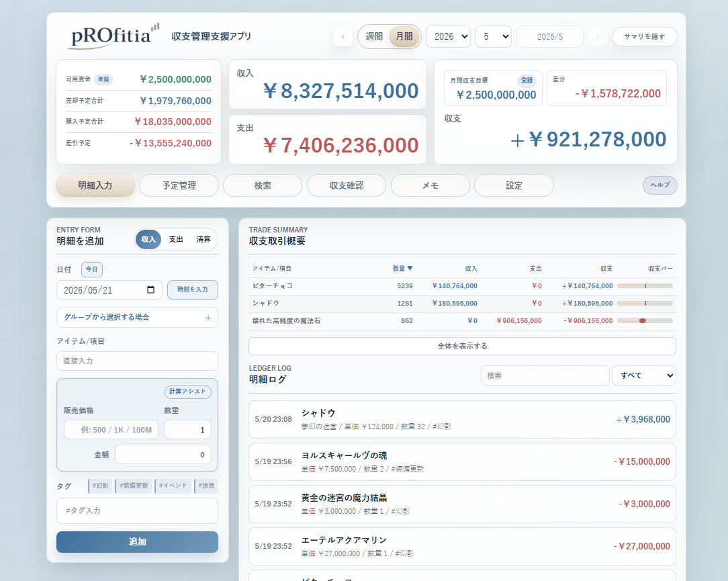Go to previous month arrow
Viewport: 728px width, 581px height.
coord(343,37)
